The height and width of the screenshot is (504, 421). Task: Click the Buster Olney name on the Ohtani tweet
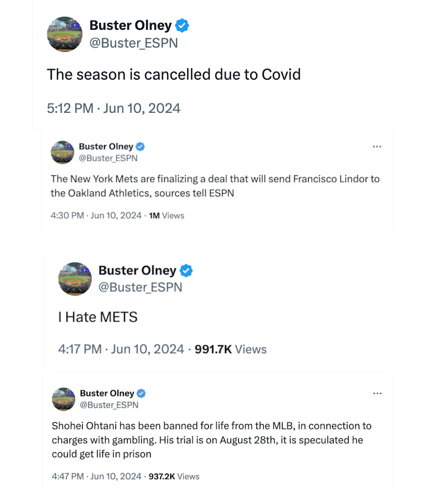click(107, 393)
